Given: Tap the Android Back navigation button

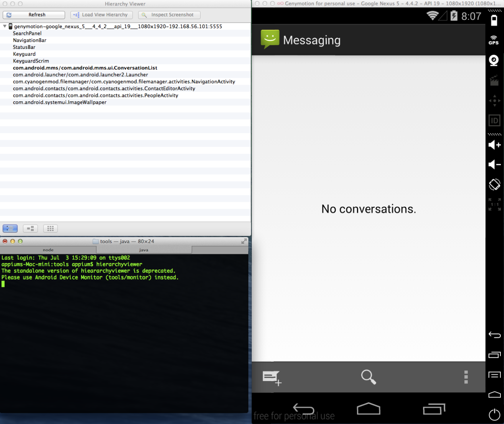Looking at the screenshot, I should (x=303, y=409).
